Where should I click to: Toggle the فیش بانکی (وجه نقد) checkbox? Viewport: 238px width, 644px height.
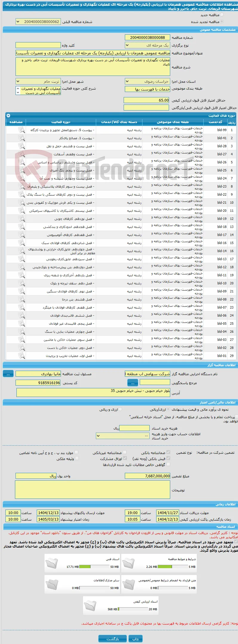tap(168, 458)
